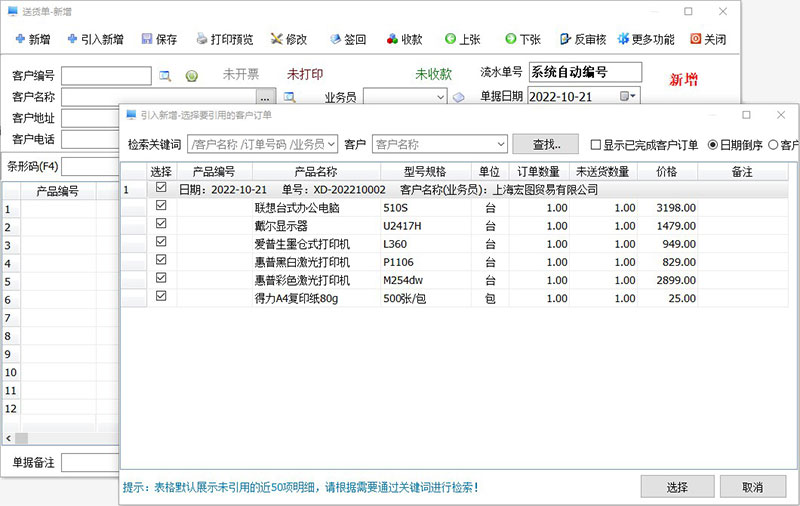The height and width of the screenshot is (506, 800).
Task: Click the price cell 3198.00
Action: (x=667, y=208)
